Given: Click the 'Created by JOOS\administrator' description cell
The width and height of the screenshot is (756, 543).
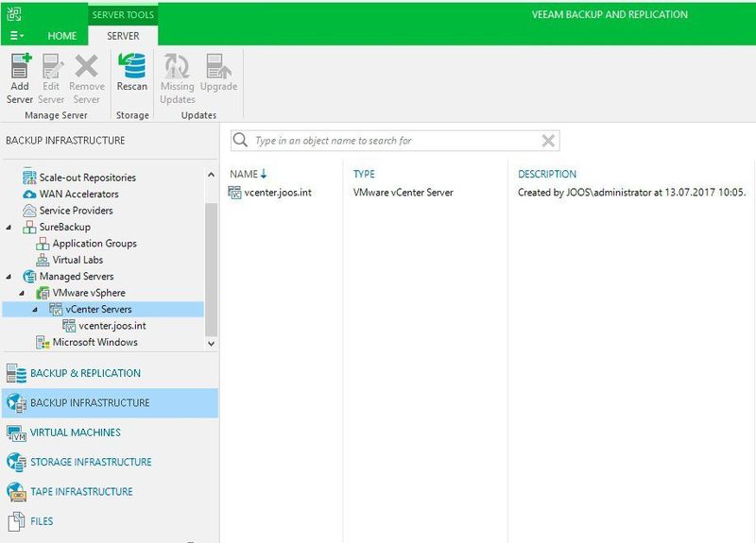Looking at the screenshot, I should pyautogui.click(x=631, y=193).
